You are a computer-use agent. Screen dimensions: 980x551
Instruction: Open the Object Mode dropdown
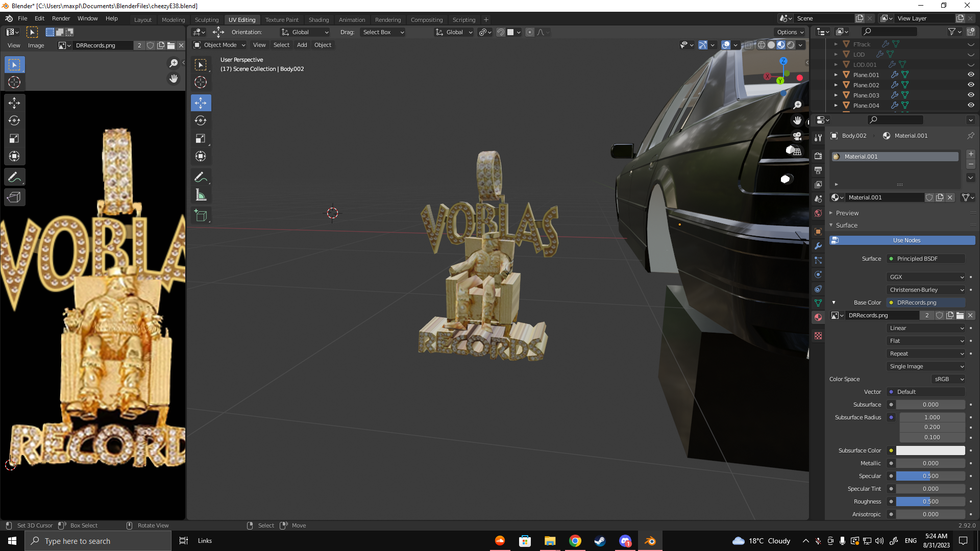click(x=220, y=45)
